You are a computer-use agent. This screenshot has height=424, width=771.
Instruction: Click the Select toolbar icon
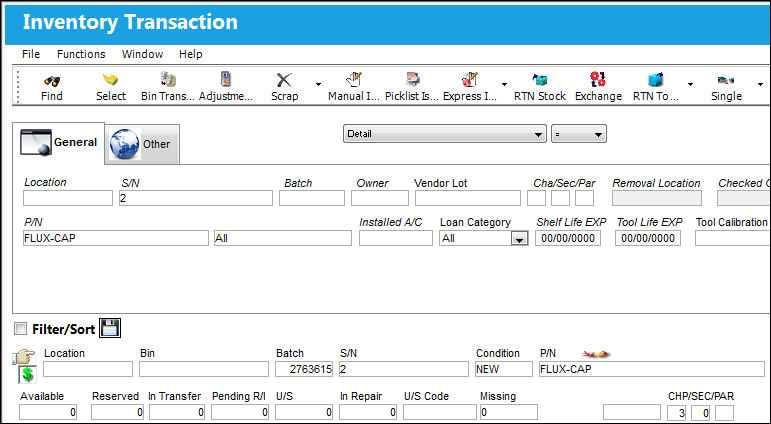(x=111, y=80)
